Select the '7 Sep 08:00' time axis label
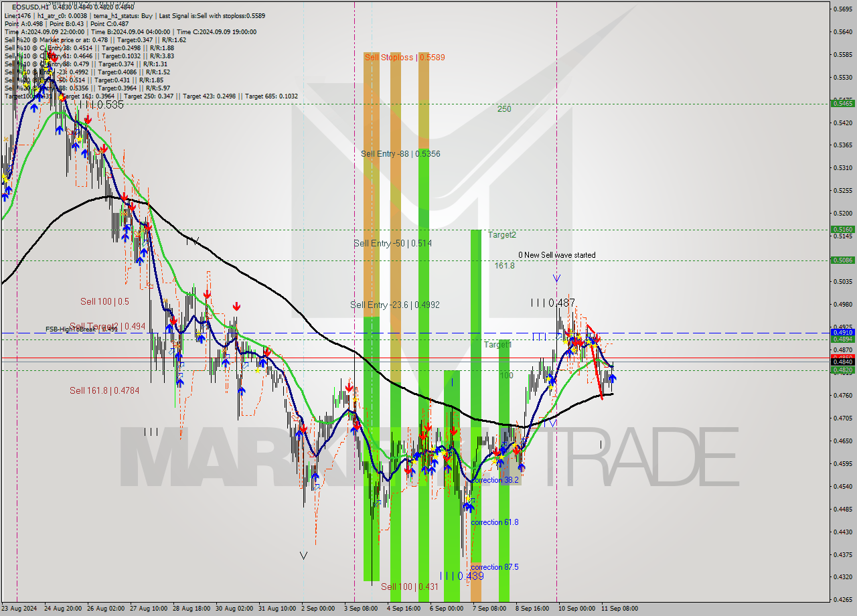857x616 pixels. [x=489, y=609]
